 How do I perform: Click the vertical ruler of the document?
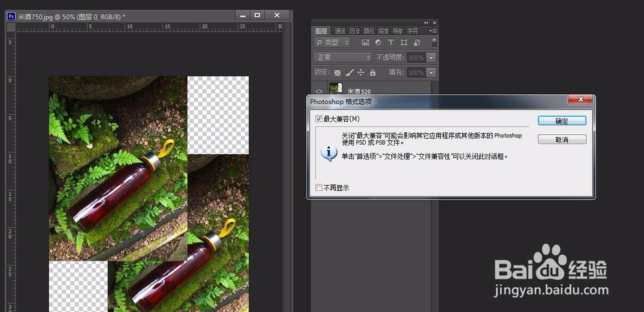11,172
